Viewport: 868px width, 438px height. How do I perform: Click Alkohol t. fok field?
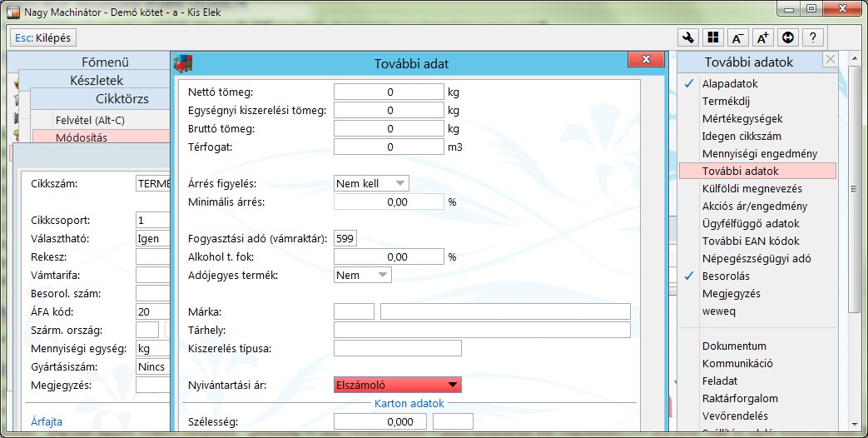pyautogui.click(x=389, y=256)
